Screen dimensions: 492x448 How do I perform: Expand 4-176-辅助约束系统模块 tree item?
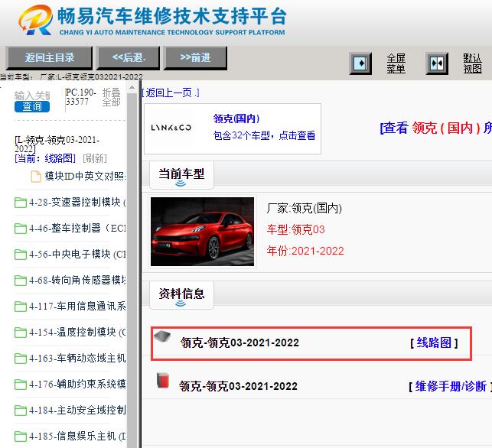click(x=77, y=384)
